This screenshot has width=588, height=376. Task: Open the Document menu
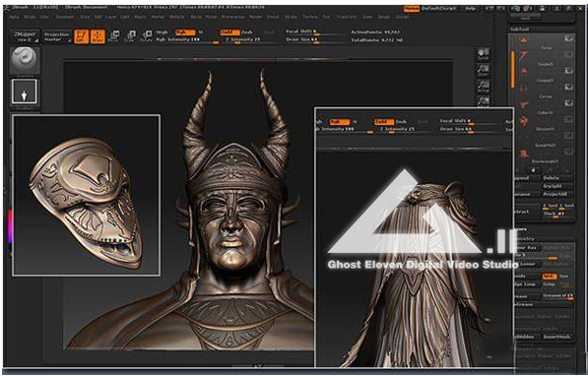click(65, 17)
